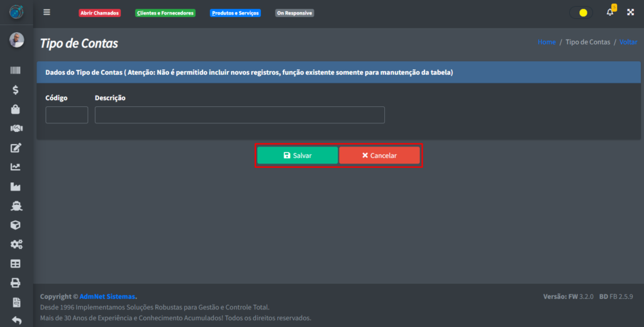The height and width of the screenshot is (327, 644).
Task: Focus the Descrição text field
Action: [x=240, y=115]
